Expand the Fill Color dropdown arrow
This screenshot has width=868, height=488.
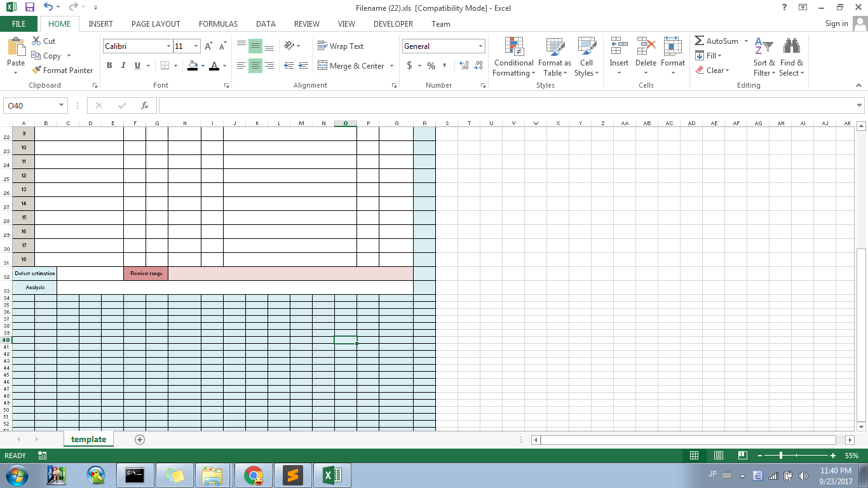coord(201,66)
